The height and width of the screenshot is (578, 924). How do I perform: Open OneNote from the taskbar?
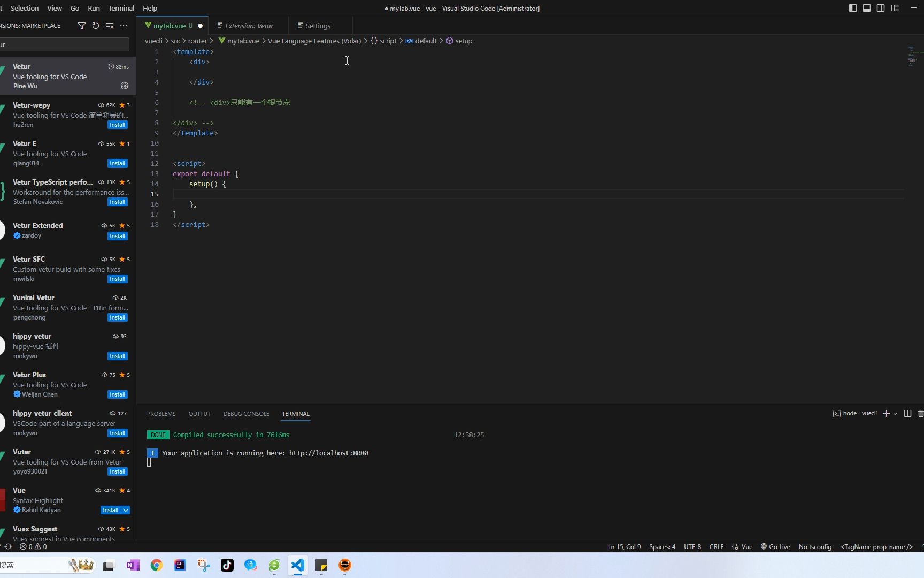click(x=133, y=565)
